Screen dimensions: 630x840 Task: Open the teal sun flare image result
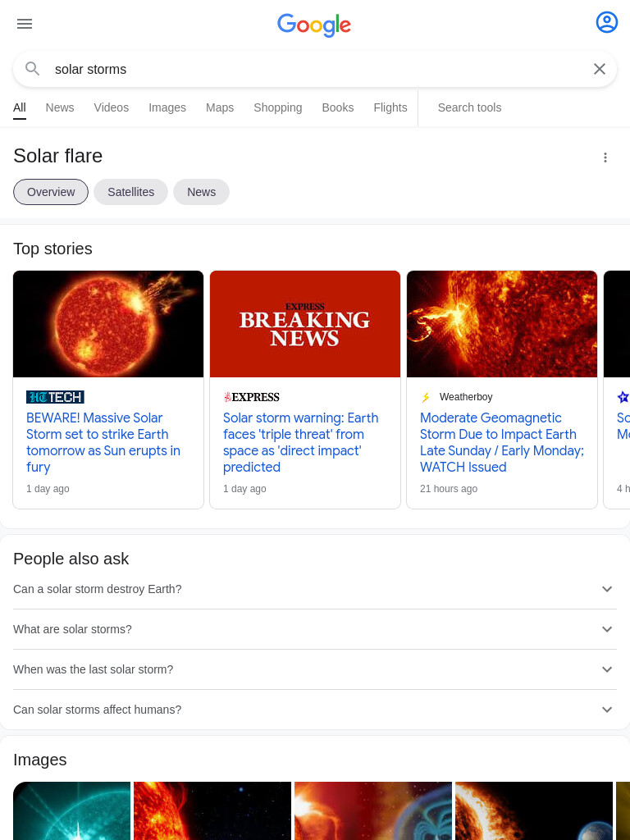coord(72,810)
